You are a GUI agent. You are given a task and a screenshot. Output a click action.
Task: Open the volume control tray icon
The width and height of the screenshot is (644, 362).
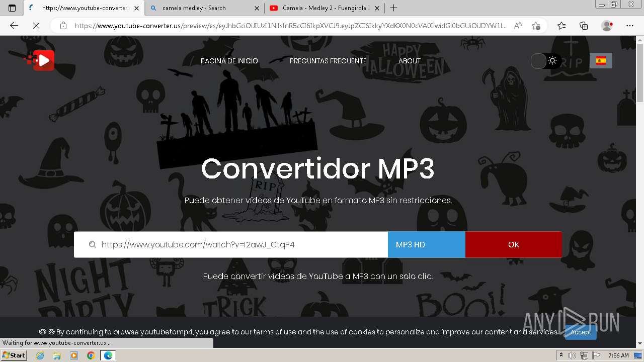(572, 355)
